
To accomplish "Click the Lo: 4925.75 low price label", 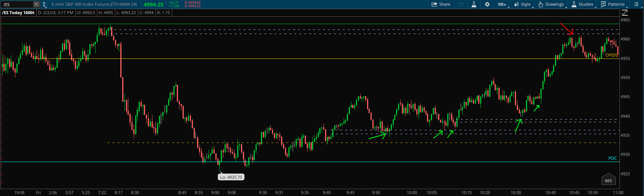I will pos(231,177).
